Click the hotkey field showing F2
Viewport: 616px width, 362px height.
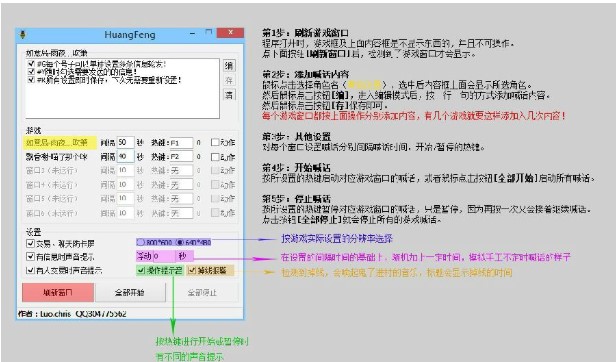pos(181,157)
